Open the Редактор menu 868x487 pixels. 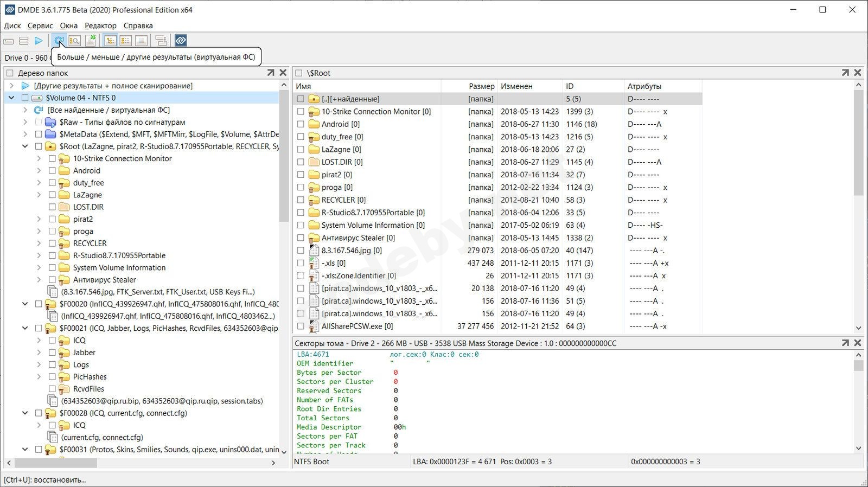pos(100,25)
